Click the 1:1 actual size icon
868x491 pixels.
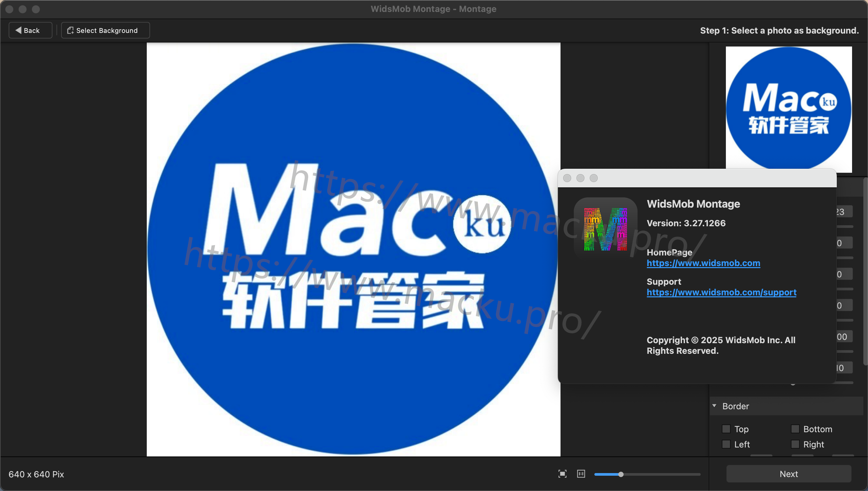tap(581, 474)
